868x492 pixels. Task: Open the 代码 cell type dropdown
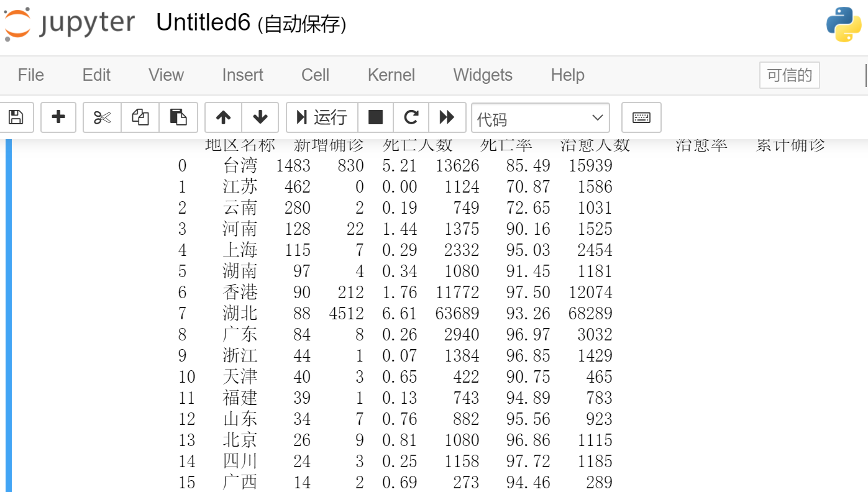point(541,118)
